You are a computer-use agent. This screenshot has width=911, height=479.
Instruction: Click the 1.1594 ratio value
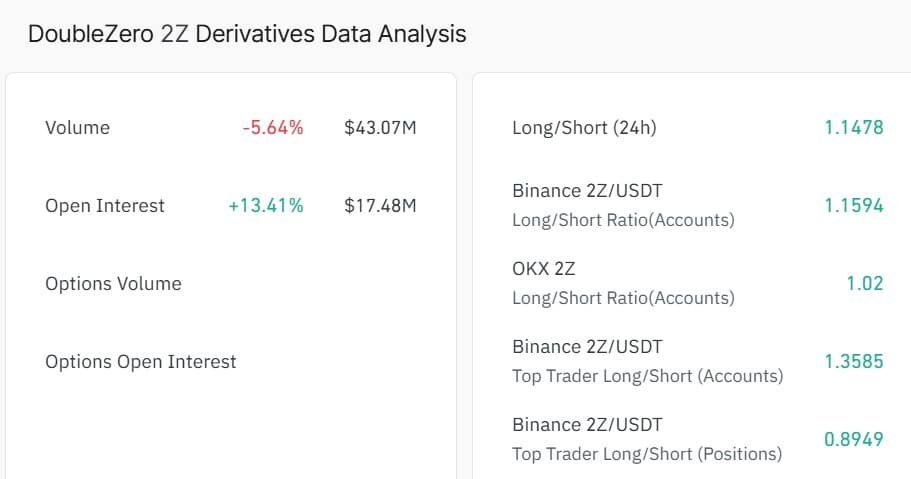tap(853, 206)
